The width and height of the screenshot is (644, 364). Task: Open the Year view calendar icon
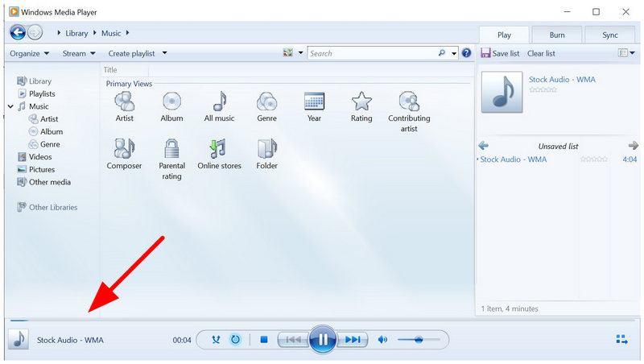314,101
